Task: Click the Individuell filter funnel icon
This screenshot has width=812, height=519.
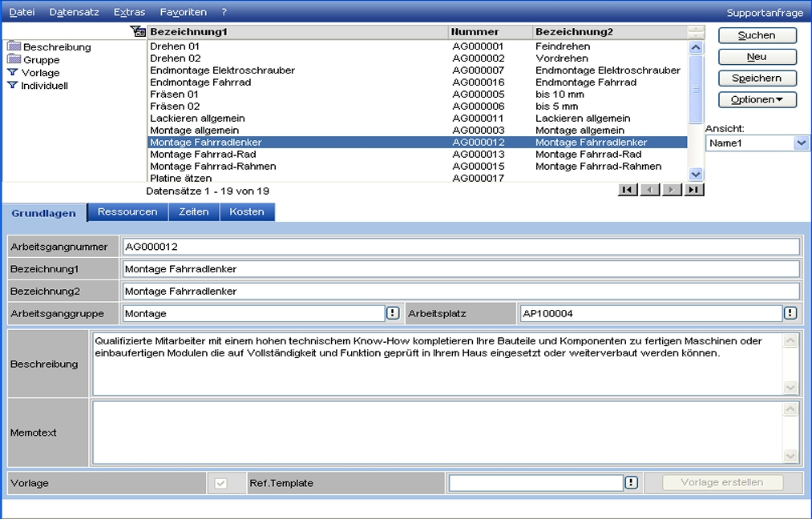Action: (x=13, y=86)
